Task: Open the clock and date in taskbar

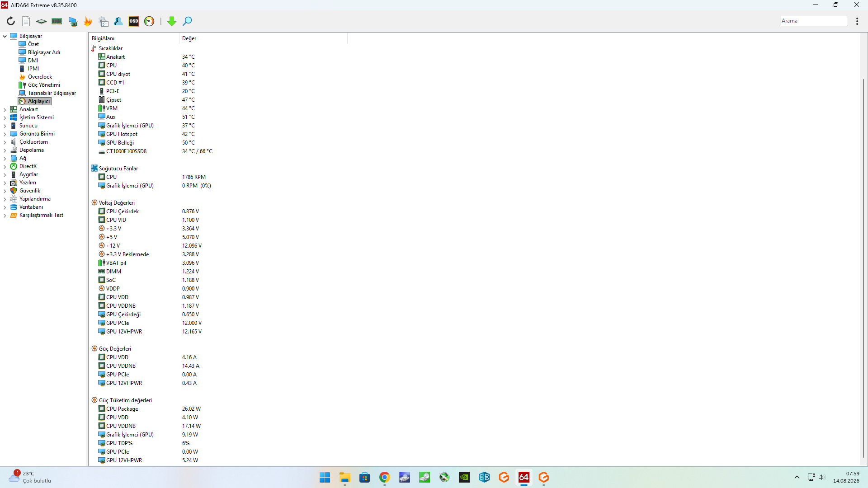Action: (846, 477)
